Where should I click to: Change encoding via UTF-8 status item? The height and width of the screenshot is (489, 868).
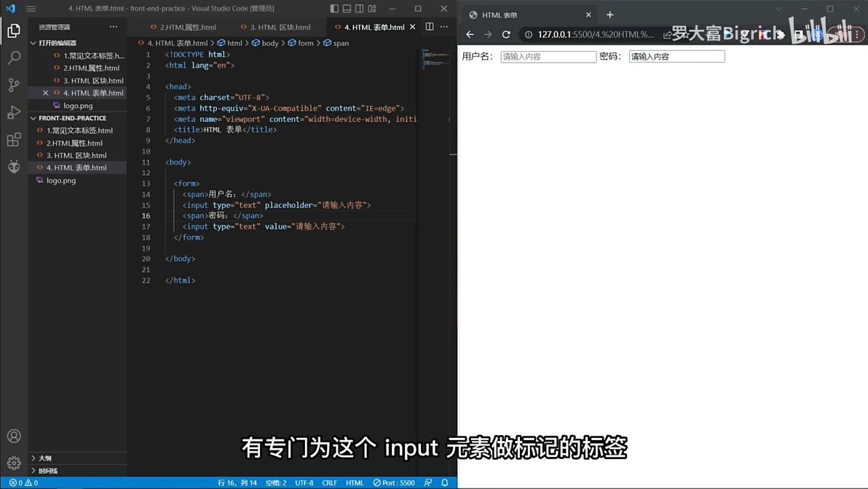[x=304, y=483]
